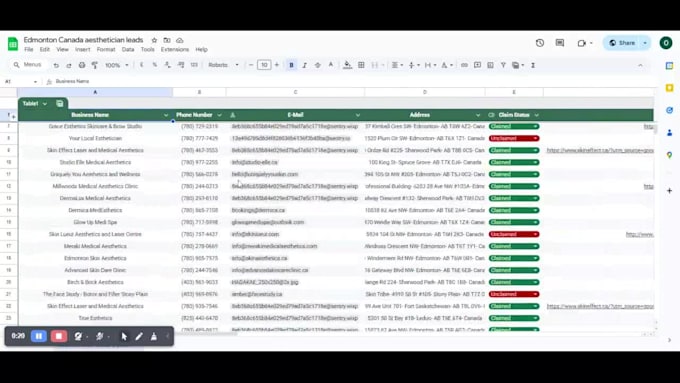Click the font size field showing 10
This screenshot has height=383, width=680.
point(264,65)
